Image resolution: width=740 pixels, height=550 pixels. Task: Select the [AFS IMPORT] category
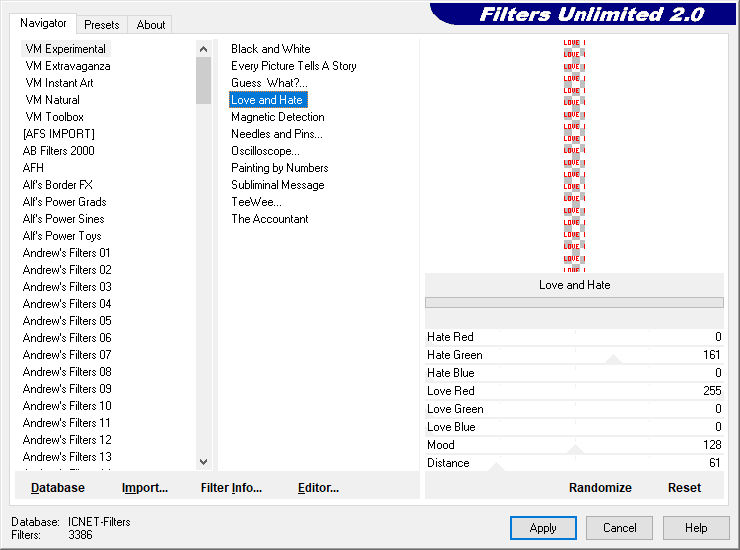[59, 134]
